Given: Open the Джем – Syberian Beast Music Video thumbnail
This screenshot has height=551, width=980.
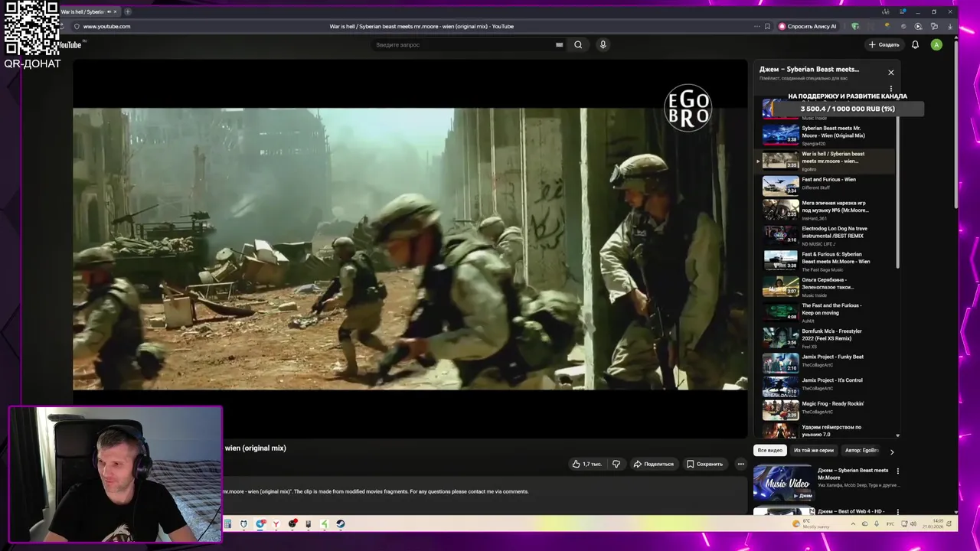Looking at the screenshot, I should [783, 483].
